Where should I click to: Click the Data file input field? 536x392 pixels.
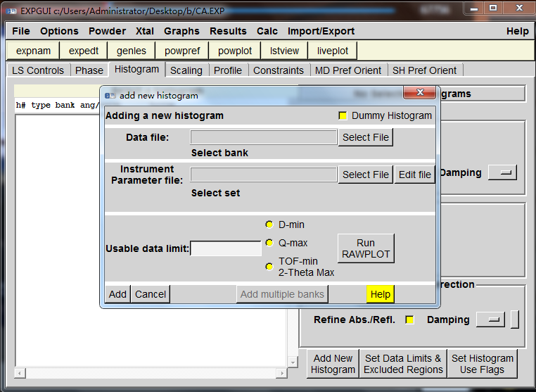coord(264,137)
